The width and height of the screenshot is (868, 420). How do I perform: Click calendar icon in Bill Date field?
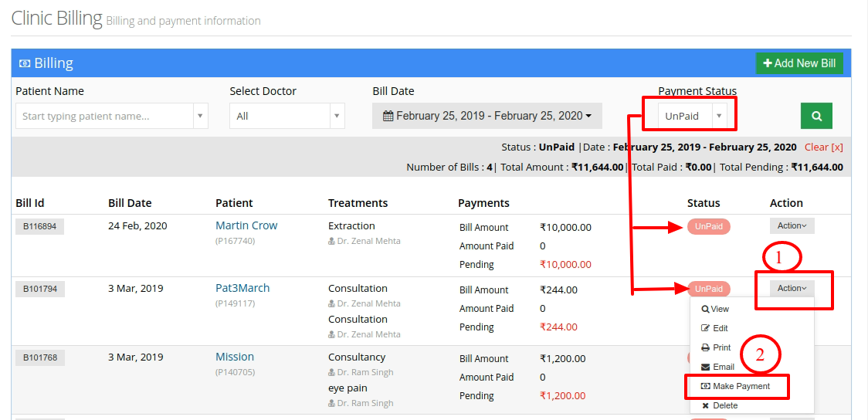tap(388, 117)
